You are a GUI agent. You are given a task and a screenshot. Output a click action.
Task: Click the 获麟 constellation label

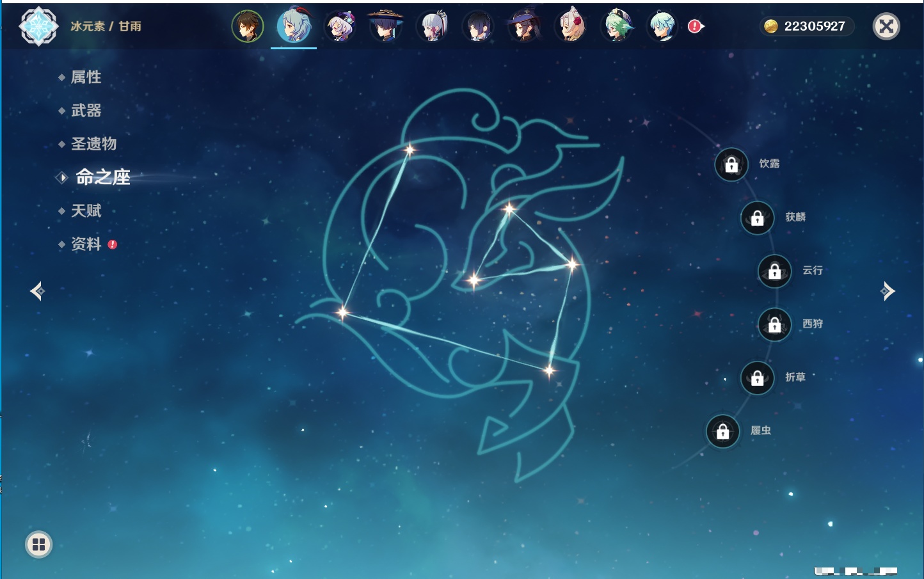tap(795, 217)
